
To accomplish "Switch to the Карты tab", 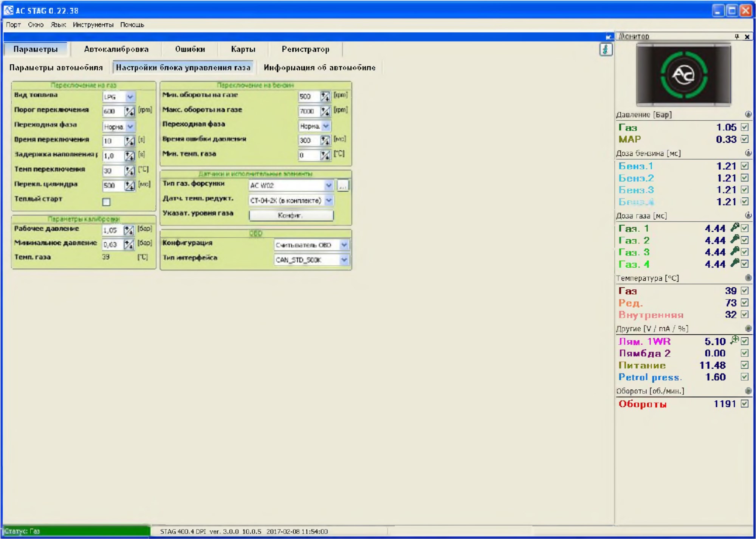I will [243, 49].
